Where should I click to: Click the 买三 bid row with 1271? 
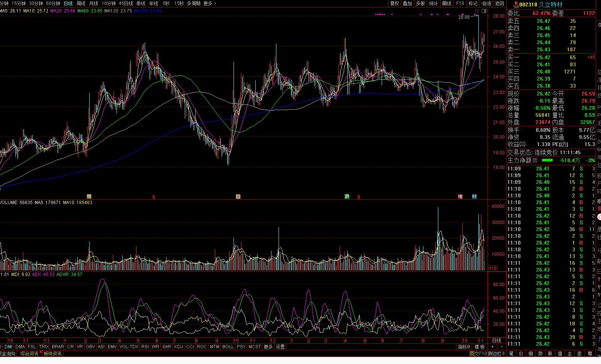(x=551, y=72)
